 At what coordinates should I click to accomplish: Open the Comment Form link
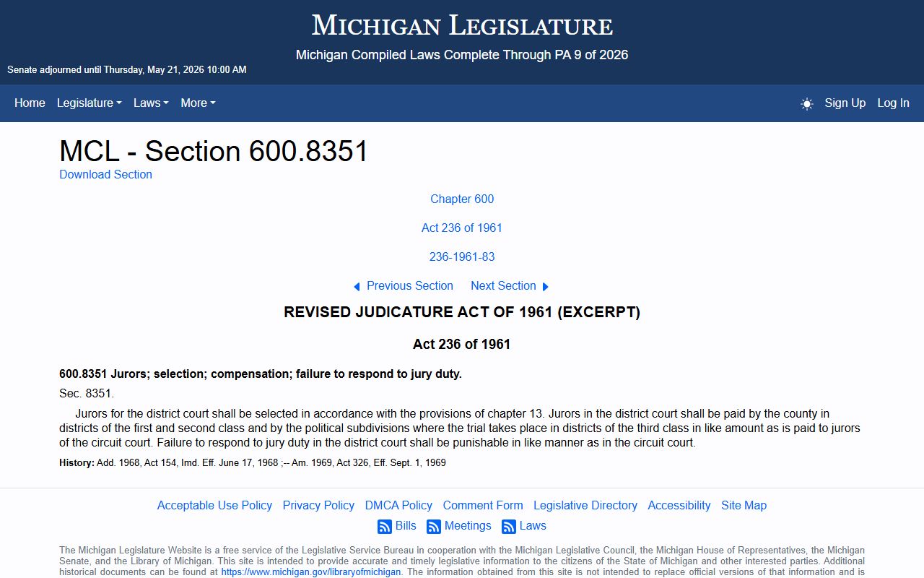(x=483, y=505)
